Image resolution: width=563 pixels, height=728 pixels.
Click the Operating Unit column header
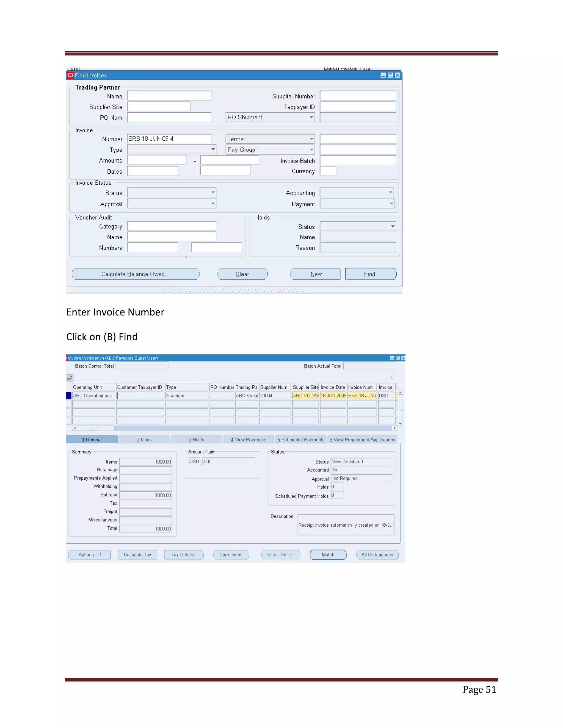pos(94,387)
